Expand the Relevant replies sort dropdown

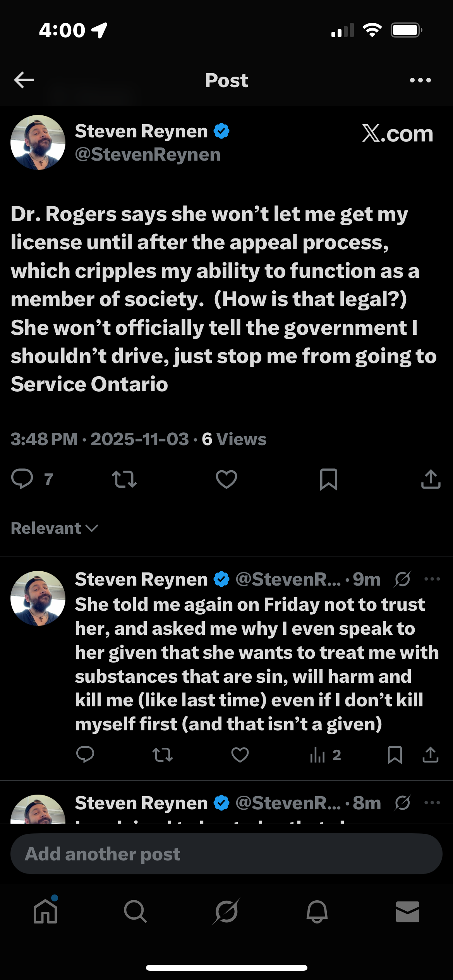point(54,528)
